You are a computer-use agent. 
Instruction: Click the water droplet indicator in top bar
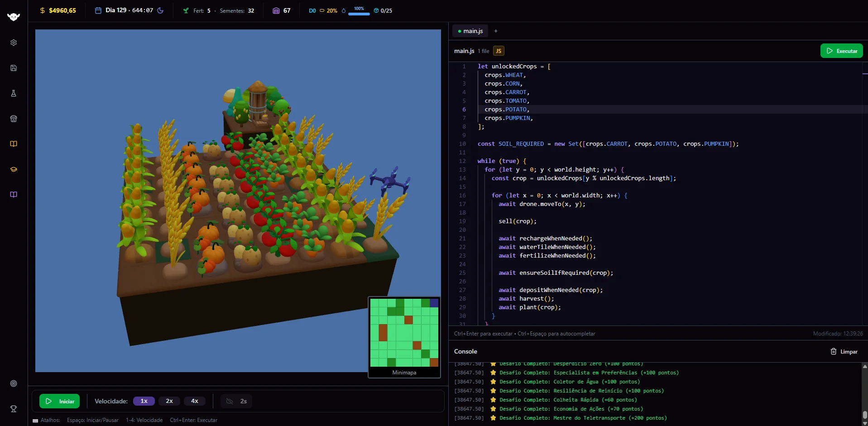[344, 10]
